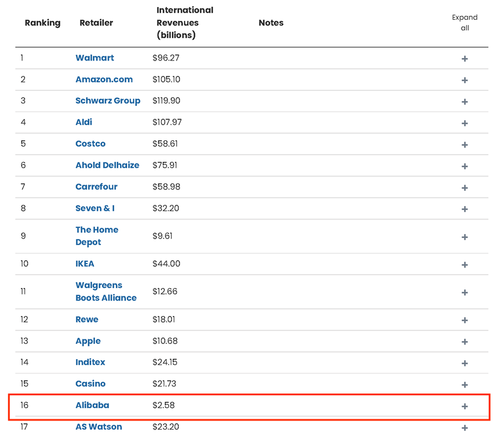Select AS Watson revenue $23.20
This screenshot has height=447, width=504.
tap(165, 427)
